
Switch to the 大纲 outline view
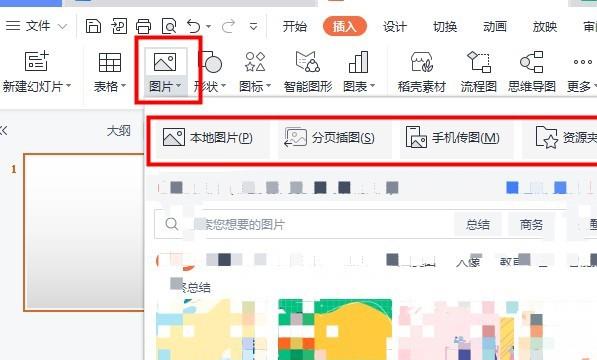118,131
